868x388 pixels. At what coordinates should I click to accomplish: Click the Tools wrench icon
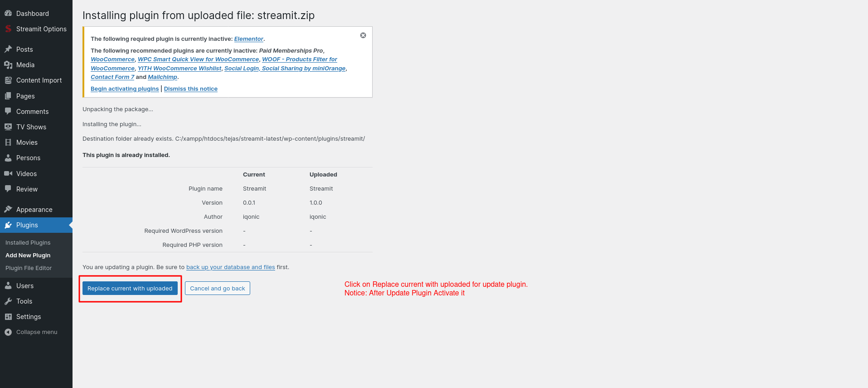pyautogui.click(x=8, y=301)
